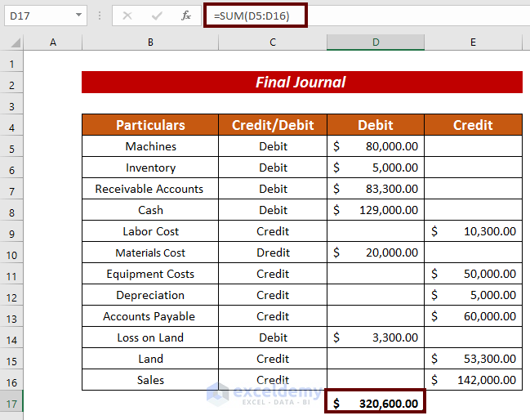Click the Select All corner triangle
Screen dimensions: 530x420
16,42
